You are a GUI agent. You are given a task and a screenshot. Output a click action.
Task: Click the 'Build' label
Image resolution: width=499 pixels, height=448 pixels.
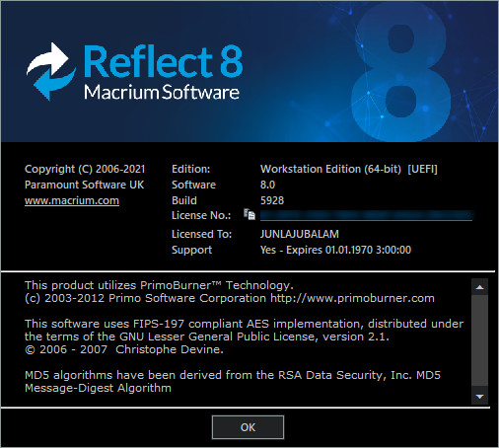pos(184,200)
